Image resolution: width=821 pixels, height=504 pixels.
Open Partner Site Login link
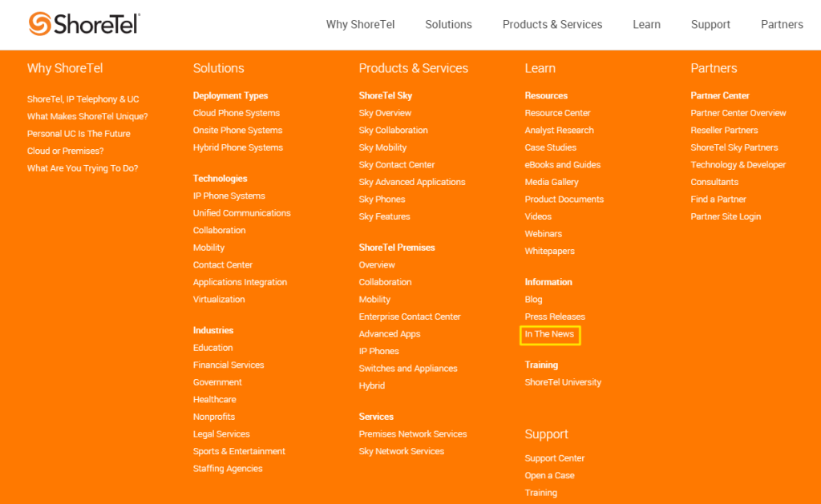pyautogui.click(x=726, y=216)
